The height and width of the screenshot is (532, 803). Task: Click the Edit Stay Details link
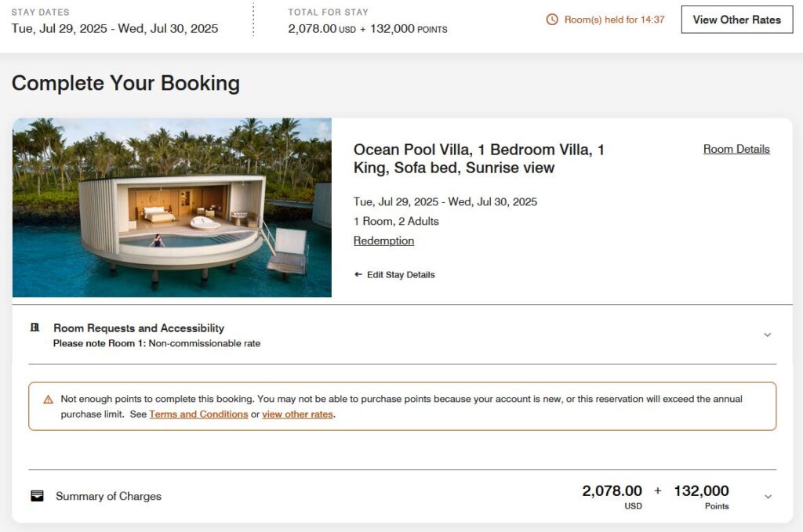point(401,275)
